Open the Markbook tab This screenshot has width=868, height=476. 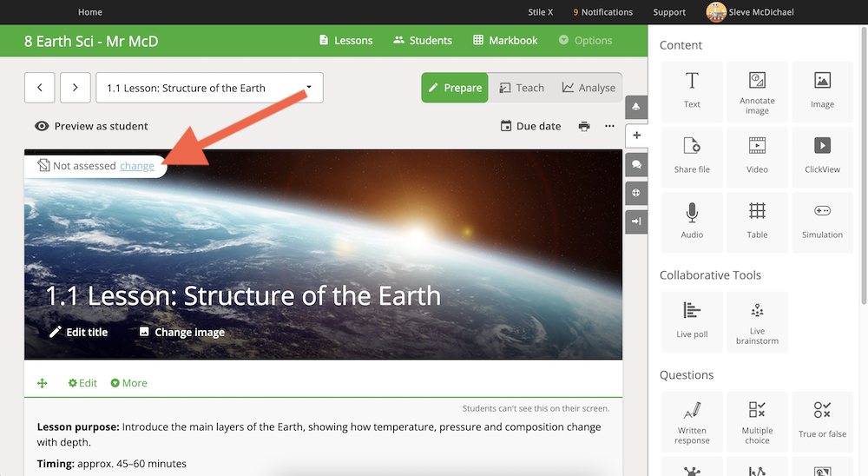(505, 41)
